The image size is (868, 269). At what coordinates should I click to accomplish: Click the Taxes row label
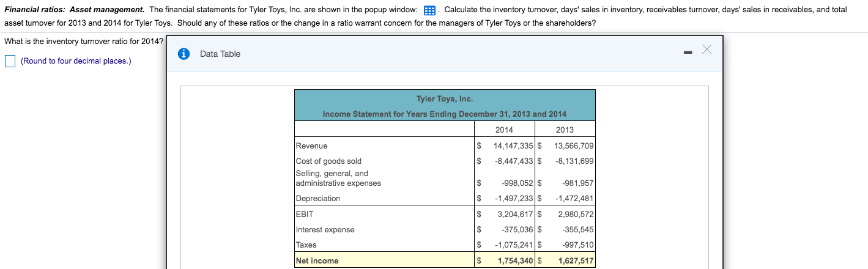[x=306, y=245]
